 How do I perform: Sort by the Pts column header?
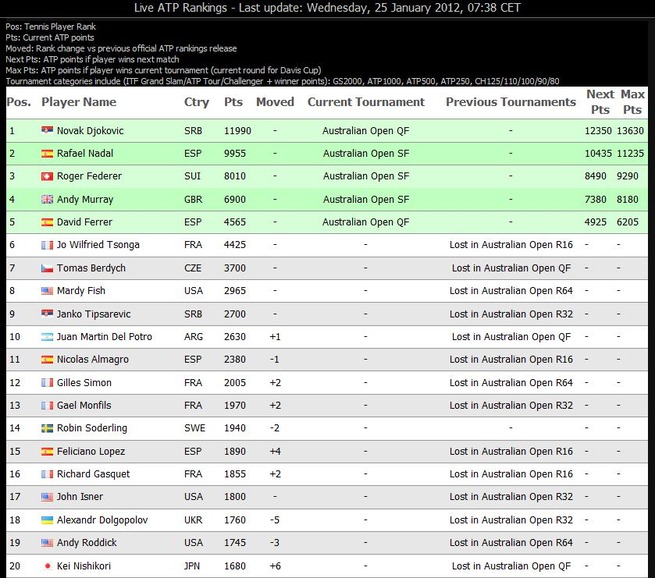233,102
